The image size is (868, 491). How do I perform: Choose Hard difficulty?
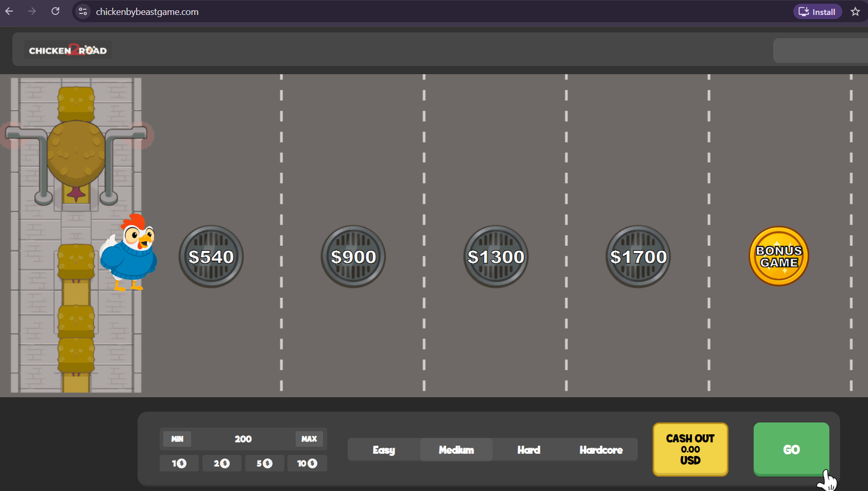pos(529,450)
